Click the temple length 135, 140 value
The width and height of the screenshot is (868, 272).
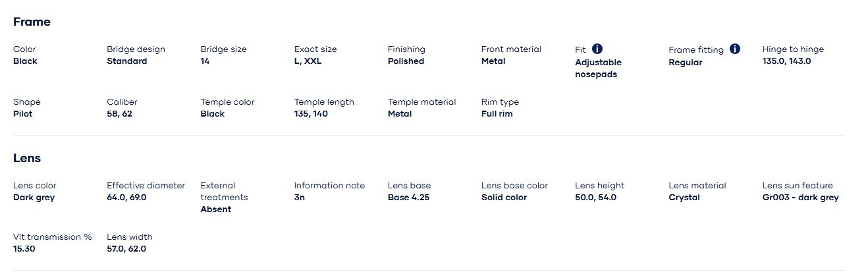click(x=311, y=114)
